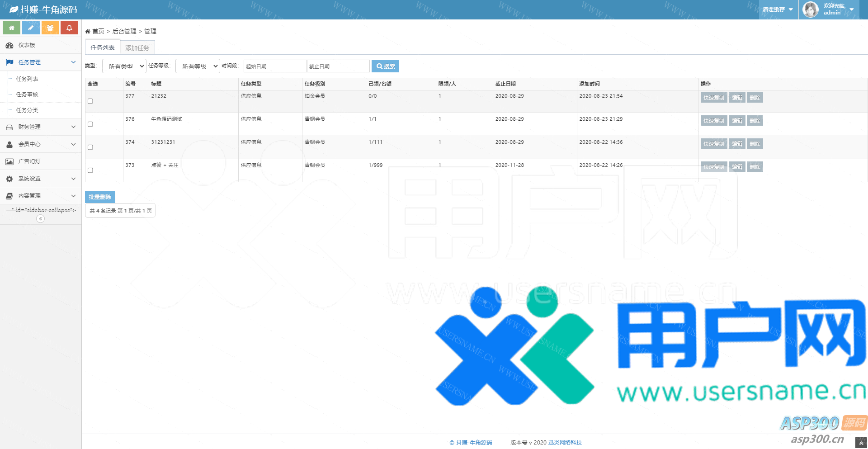Click the admin avatar picture
This screenshot has width=868, height=449.
tap(811, 9)
